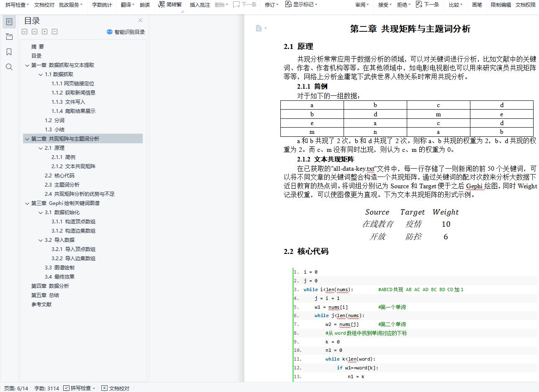Run 智能识别目录 smart recognition

[x=126, y=32]
